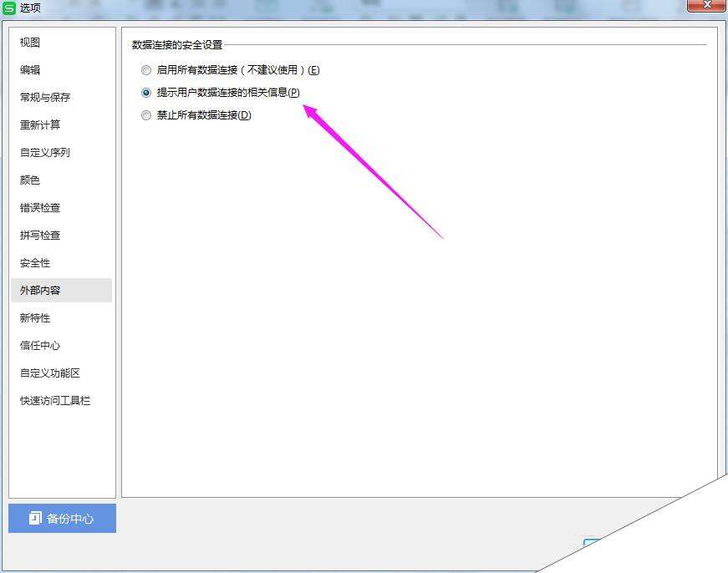Click the backup icon in 备份中心 button

coord(35,518)
